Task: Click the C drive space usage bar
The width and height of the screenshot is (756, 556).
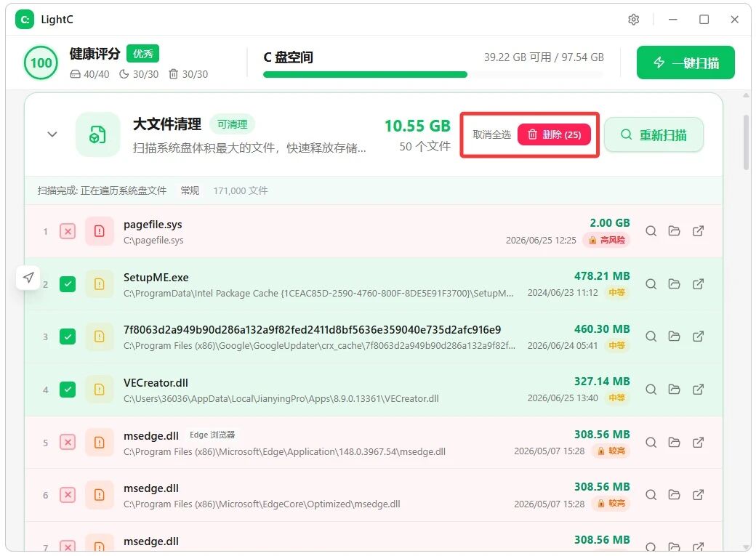Action: [433, 75]
